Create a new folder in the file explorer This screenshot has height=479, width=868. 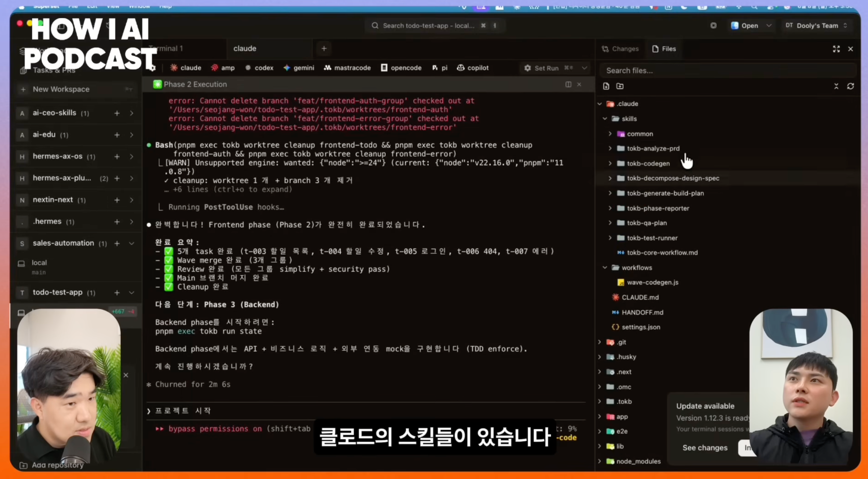tap(620, 86)
